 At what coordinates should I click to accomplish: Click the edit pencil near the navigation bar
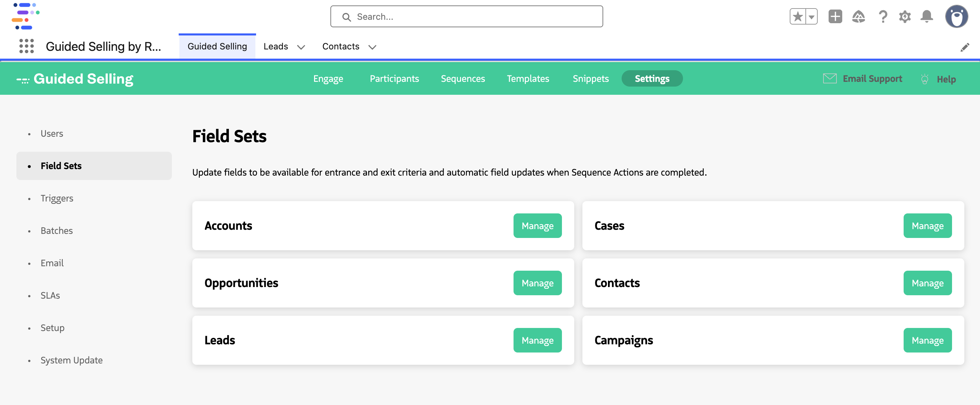pos(966,47)
